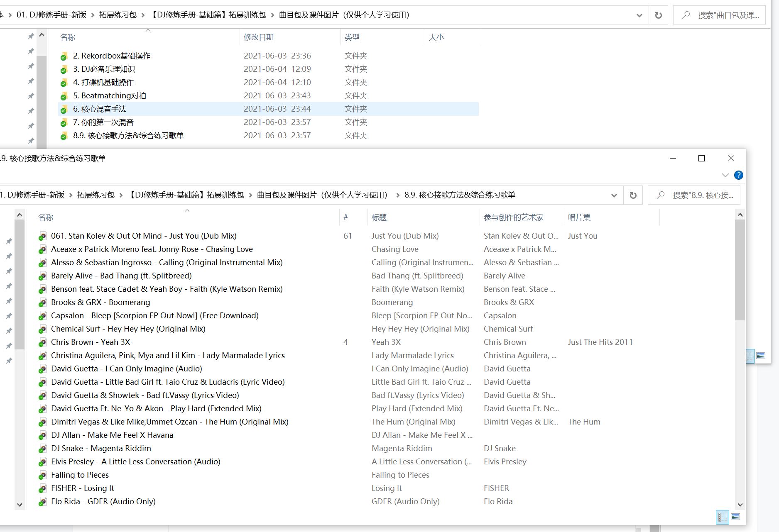Image resolution: width=779 pixels, height=532 pixels.
Task: Open address history dropdown in front window
Action: click(614, 195)
